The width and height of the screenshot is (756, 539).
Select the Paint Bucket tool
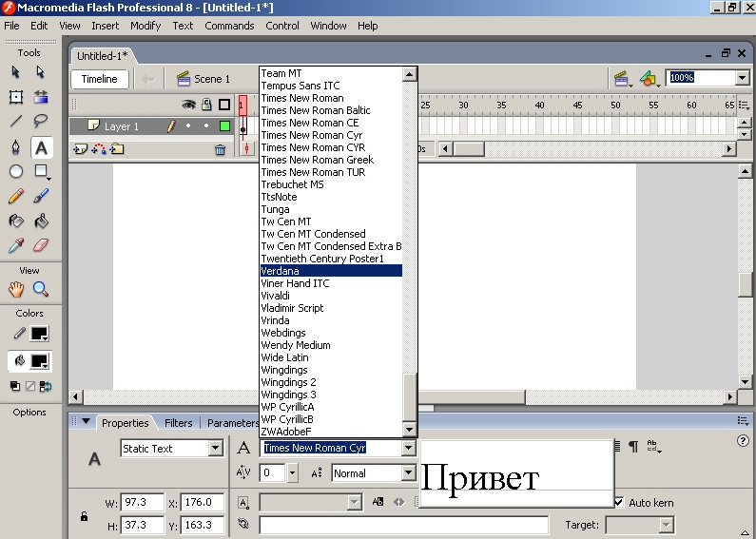pyautogui.click(x=41, y=221)
